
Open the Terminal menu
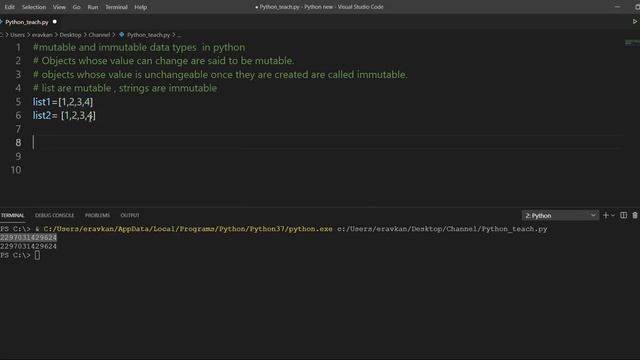[x=116, y=7]
